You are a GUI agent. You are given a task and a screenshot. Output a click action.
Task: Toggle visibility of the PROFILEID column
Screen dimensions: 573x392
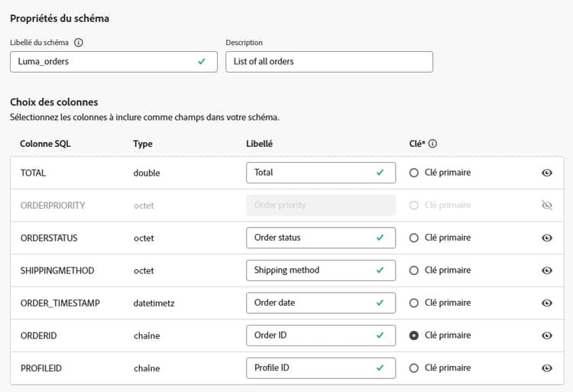click(x=546, y=368)
